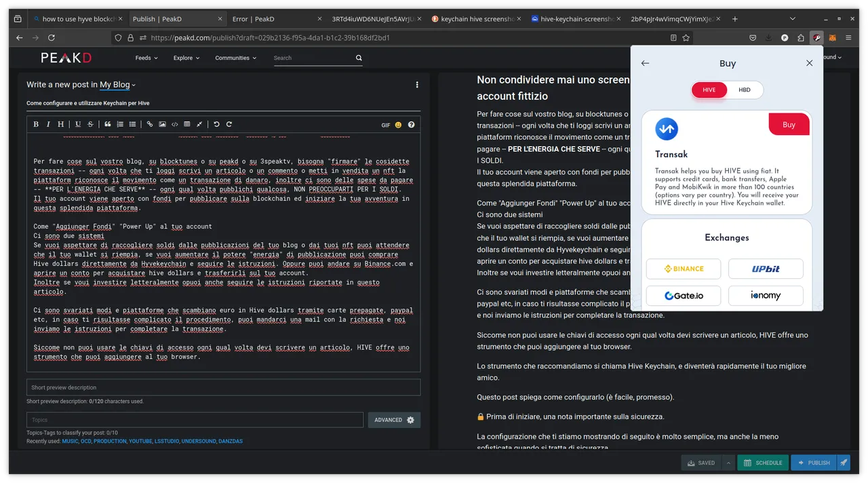The width and height of the screenshot is (868, 483).
Task: Open the post options three-dot menu
Action: coord(417,85)
